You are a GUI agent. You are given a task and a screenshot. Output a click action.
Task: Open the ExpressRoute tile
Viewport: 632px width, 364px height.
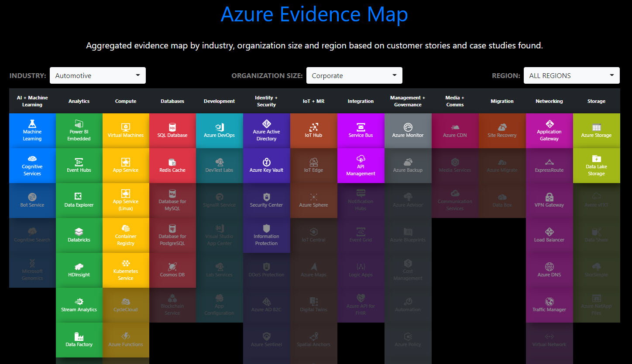tap(550, 166)
